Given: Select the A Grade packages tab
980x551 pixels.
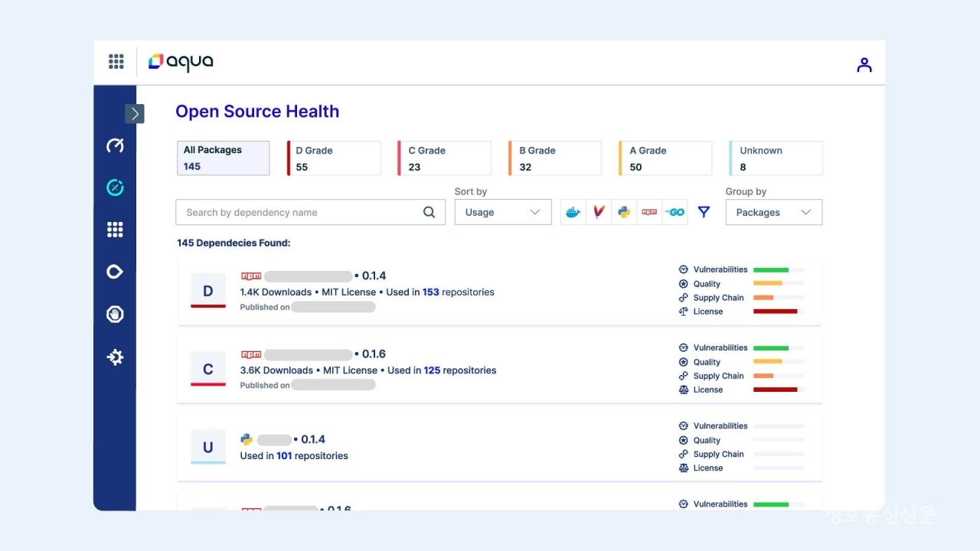Looking at the screenshot, I should (664, 158).
